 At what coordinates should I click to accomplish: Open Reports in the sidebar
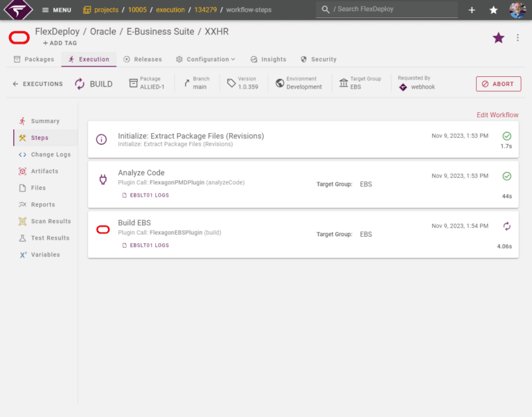pos(46,204)
